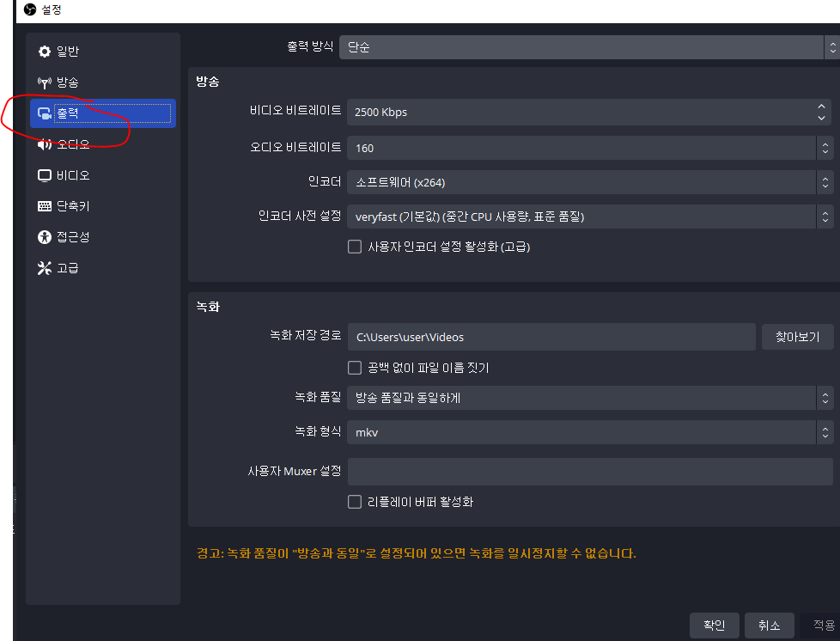
Task: Click the antenna icon beside 방송
Action: [x=45, y=82]
